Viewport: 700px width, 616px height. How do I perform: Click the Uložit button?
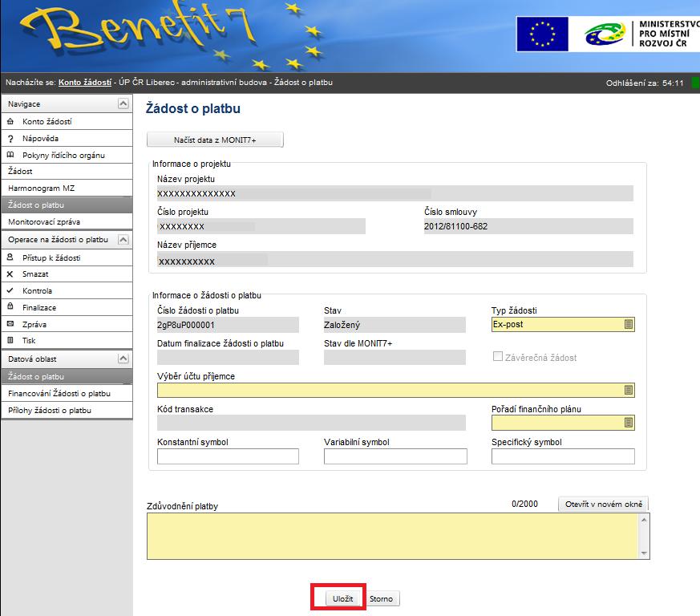pyautogui.click(x=342, y=598)
